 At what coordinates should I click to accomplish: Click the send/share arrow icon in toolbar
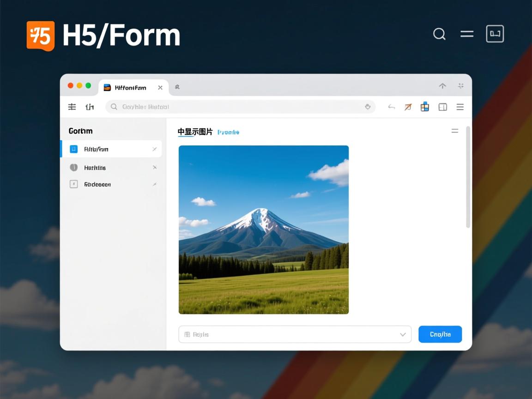click(408, 107)
